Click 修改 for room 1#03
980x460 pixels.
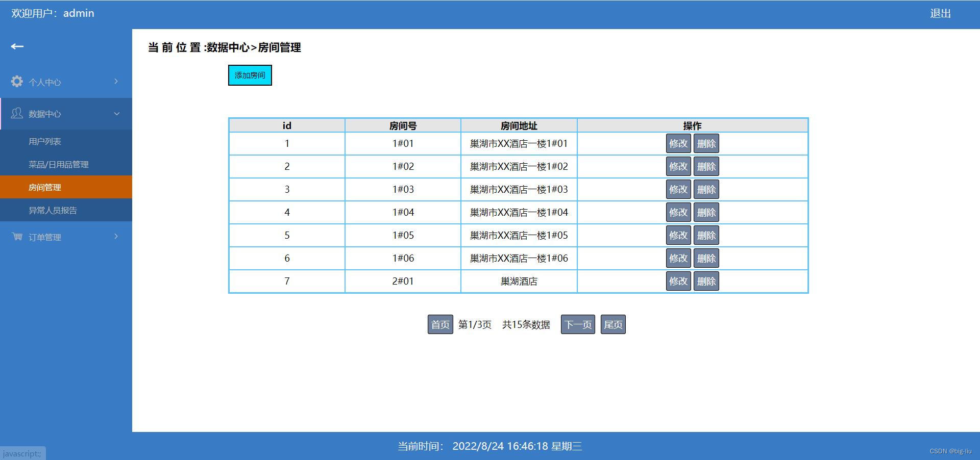[x=678, y=189]
